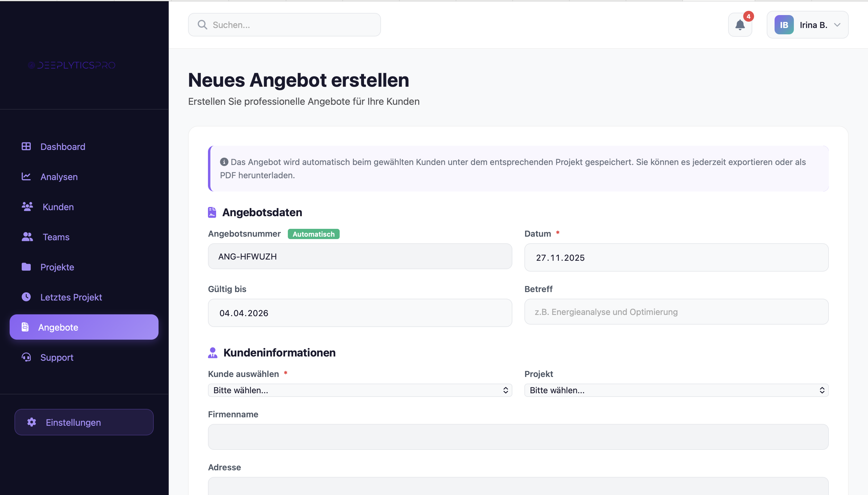Click the Gültig bis field 04.04.2026

click(360, 313)
